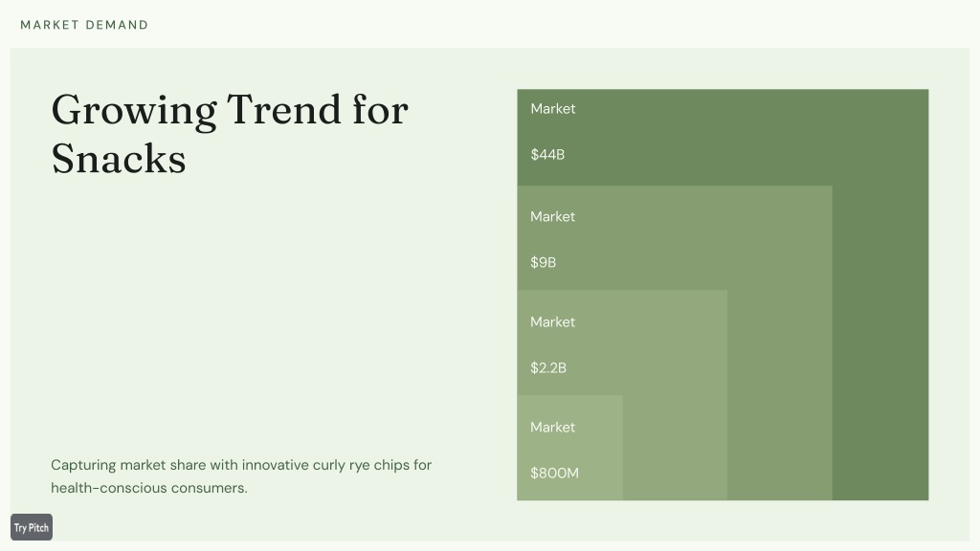The height and width of the screenshot is (551, 980).
Task: Select the $800M value label
Action: click(x=554, y=473)
